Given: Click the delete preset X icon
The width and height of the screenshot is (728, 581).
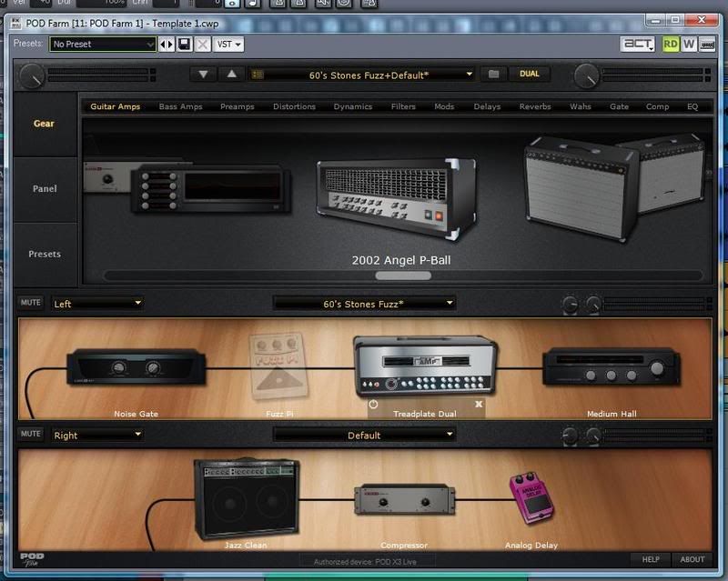Looking at the screenshot, I should click(x=203, y=45).
